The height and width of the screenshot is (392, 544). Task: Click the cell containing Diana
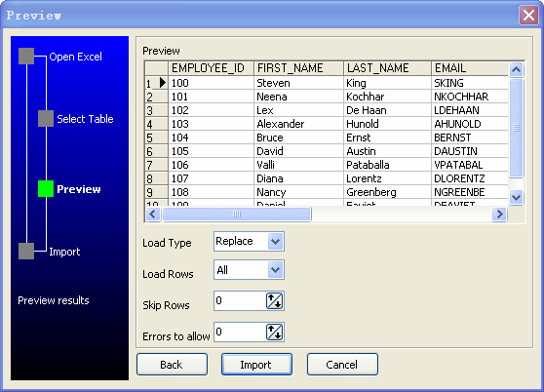pyautogui.click(x=298, y=178)
